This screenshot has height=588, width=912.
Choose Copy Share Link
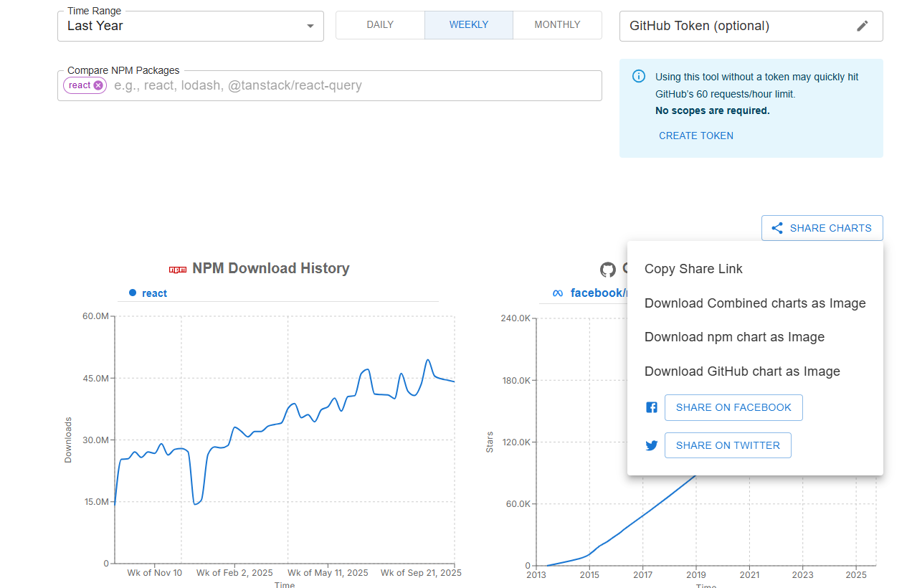693,269
